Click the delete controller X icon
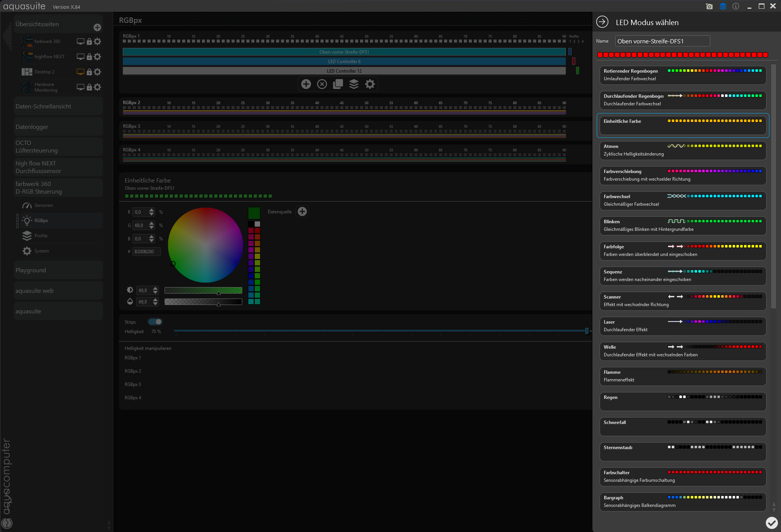Image resolution: width=781 pixels, height=532 pixels. (322, 84)
